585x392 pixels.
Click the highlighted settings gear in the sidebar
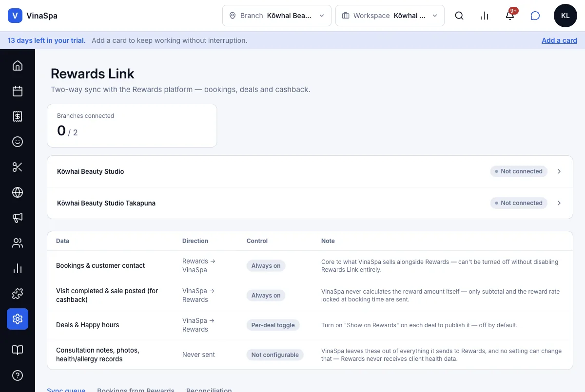[18, 319]
